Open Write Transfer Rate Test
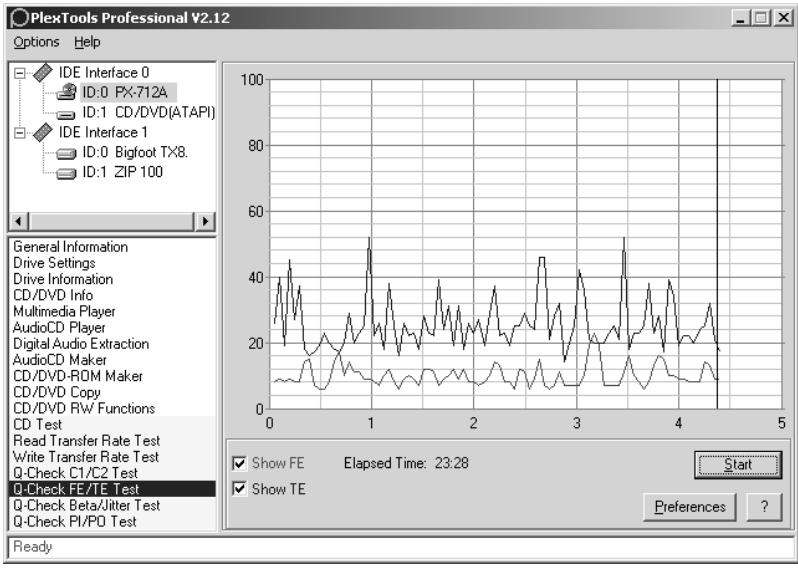Image resolution: width=798 pixels, height=568 pixels. point(86,457)
